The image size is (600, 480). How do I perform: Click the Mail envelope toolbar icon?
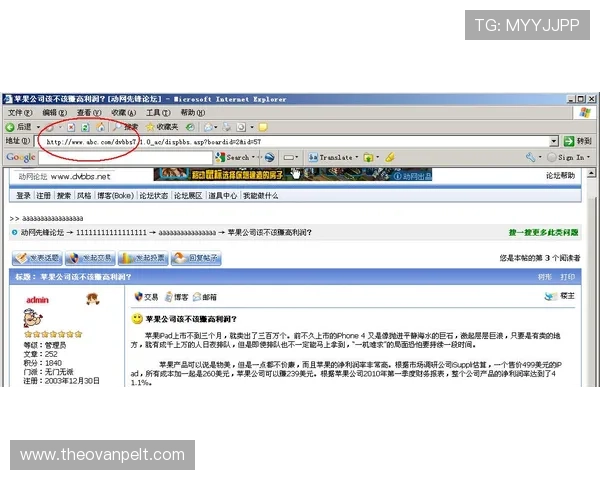click(x=209, y=127)
